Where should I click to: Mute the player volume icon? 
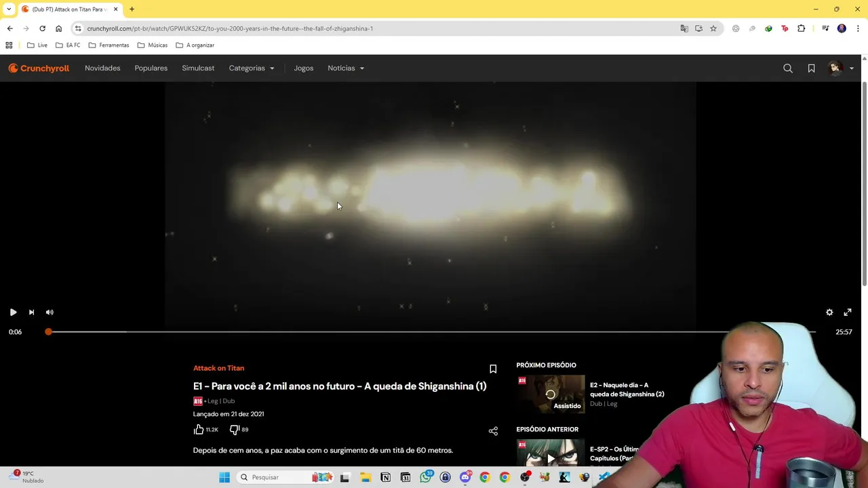tap(50, 312)
